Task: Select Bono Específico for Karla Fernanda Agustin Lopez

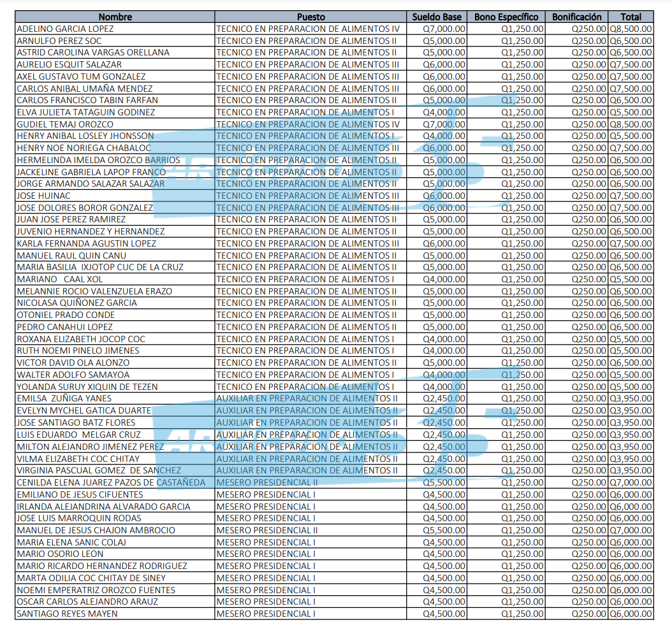Action: [x=522, y=243]
